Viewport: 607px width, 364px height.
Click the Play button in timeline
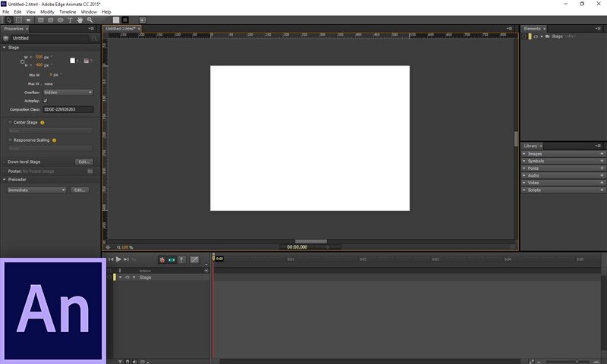pos(118,259)
